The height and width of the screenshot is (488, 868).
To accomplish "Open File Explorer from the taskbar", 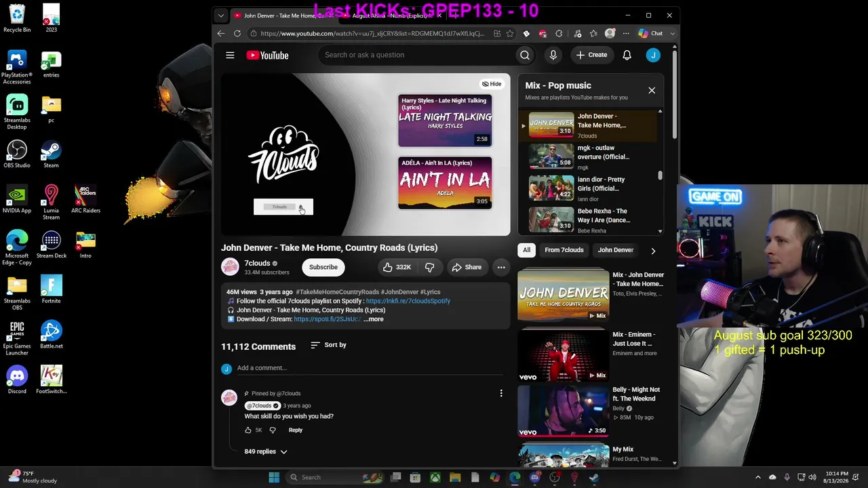I will coord(455,477).
